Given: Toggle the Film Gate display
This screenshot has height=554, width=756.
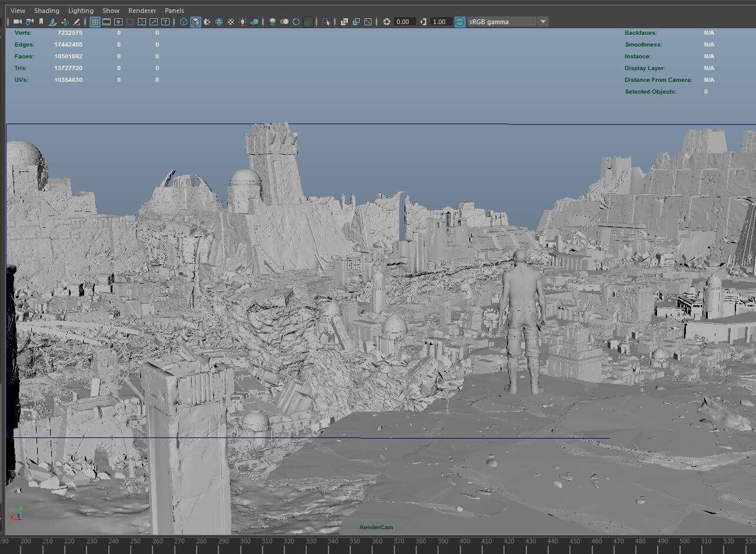Looking at the screenshot, I should [107, 22].
